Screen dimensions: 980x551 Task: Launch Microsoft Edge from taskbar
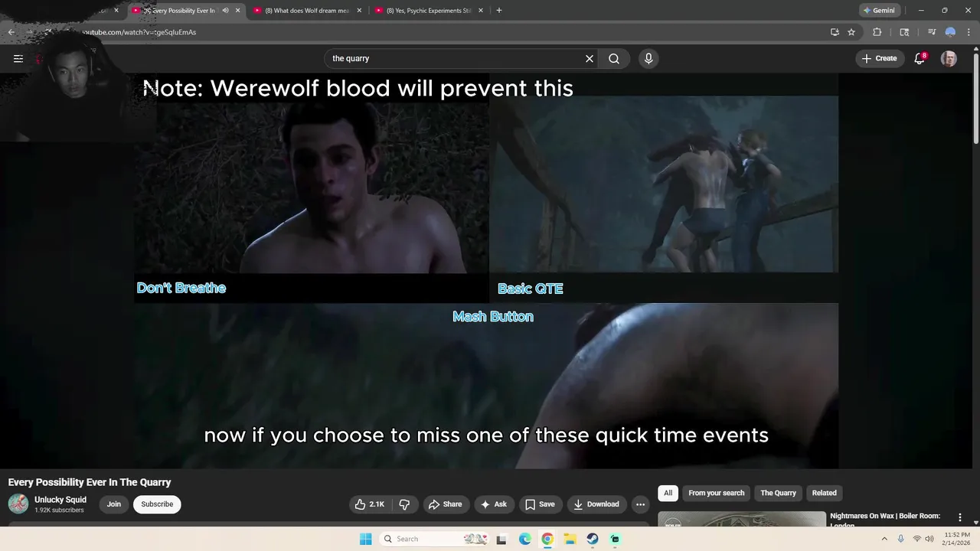pyautogui.click(x=524, y=539)
